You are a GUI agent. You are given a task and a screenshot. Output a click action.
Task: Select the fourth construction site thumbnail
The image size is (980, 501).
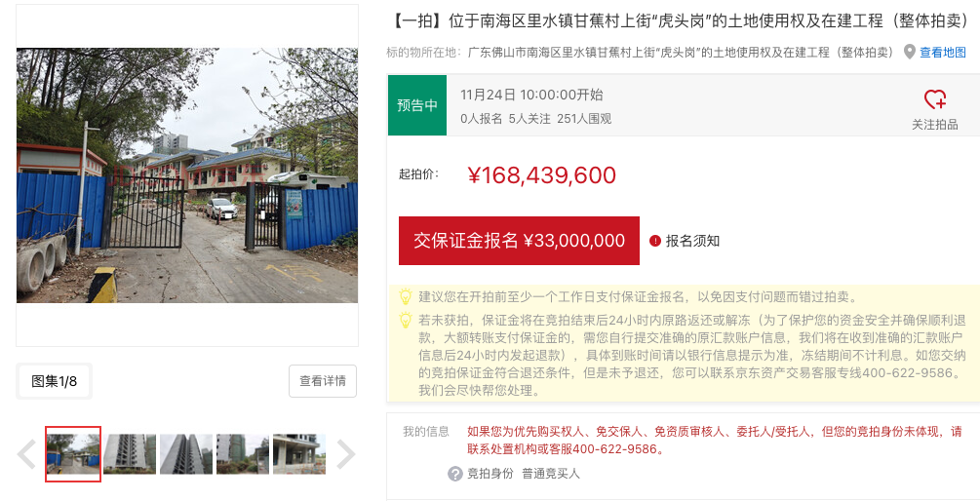243,454
